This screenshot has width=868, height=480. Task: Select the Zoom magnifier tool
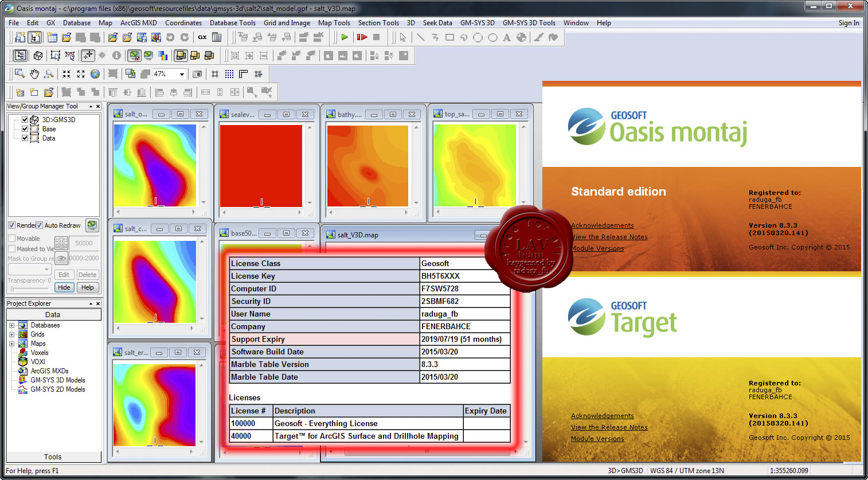(x=20, y=74)
